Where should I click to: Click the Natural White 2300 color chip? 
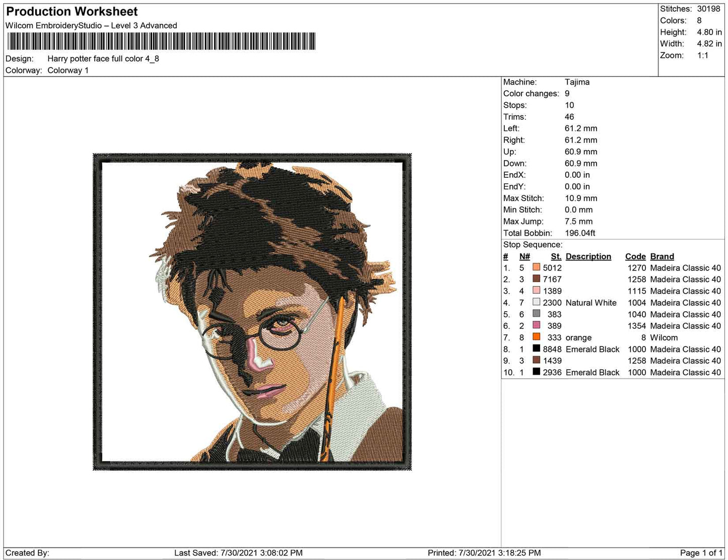click(x=536, y=303)
